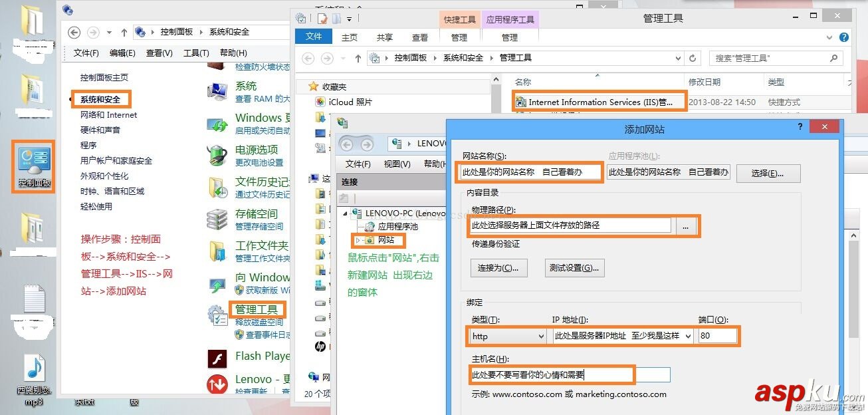Open 编辑(E) menu in Control Panel
868x415 pixels.
click(122, 53)
